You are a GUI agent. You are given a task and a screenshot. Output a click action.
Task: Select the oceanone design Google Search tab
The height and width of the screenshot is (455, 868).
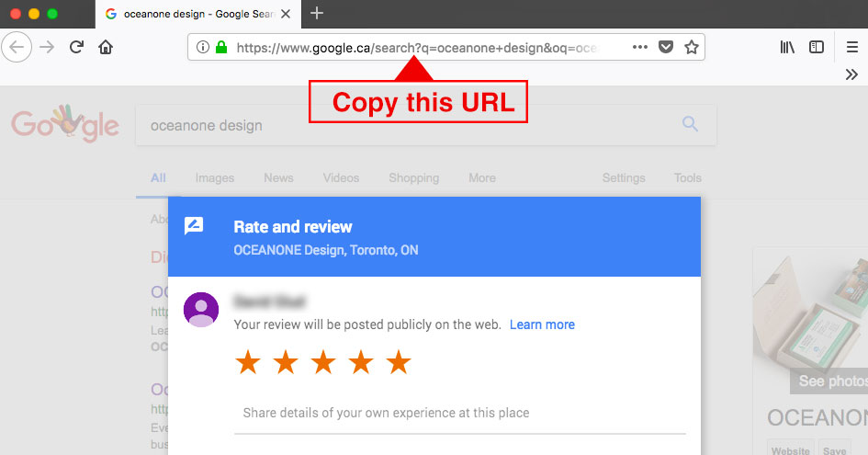[198, 14]
